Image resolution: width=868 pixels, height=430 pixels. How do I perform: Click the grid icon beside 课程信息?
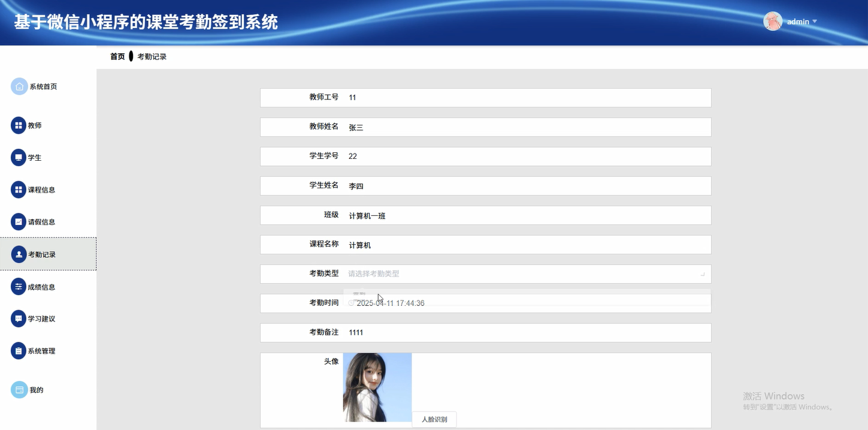click(19, 190)
